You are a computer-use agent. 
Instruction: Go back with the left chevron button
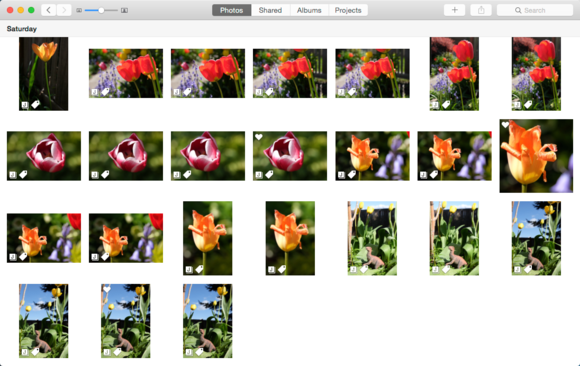click(48, 10)
